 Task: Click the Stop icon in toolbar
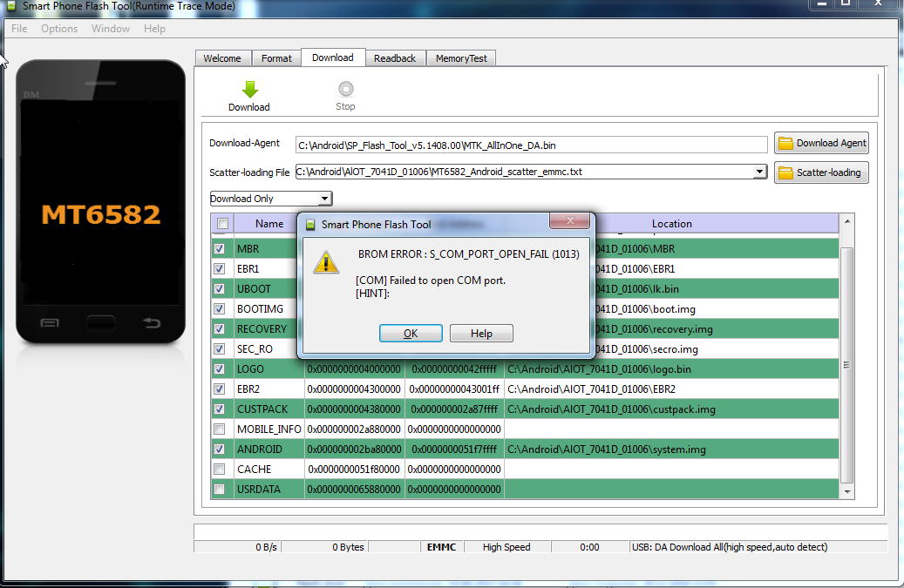coord(345,88)
